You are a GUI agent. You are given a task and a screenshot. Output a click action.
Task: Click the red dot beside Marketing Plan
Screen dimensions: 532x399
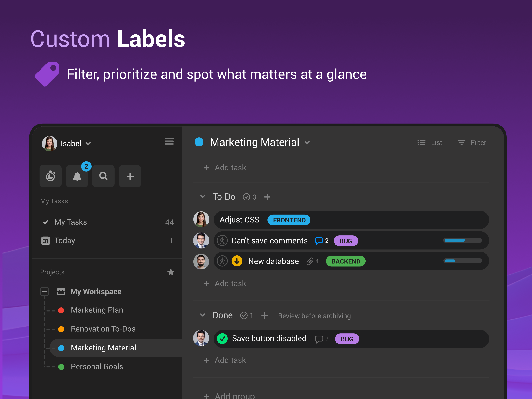pyautogui.click(x=61, y=310)
